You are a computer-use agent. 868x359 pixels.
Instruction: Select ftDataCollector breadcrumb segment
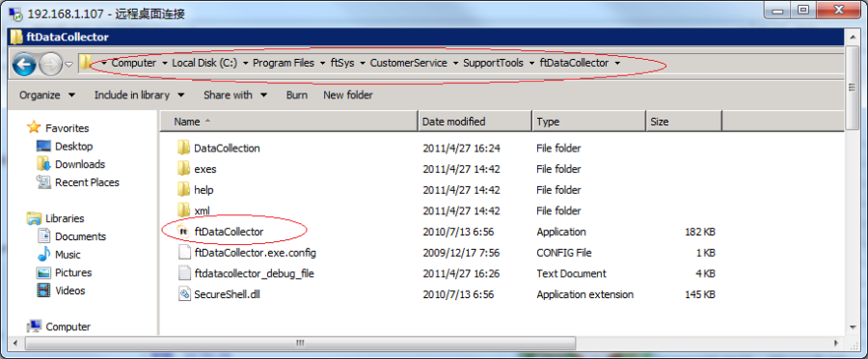point(574,63)
